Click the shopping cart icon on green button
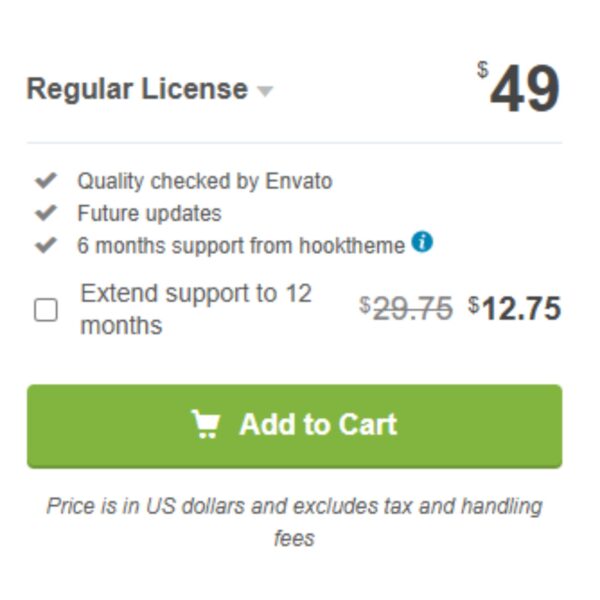 pyautogui.click(x=206, y=424)
